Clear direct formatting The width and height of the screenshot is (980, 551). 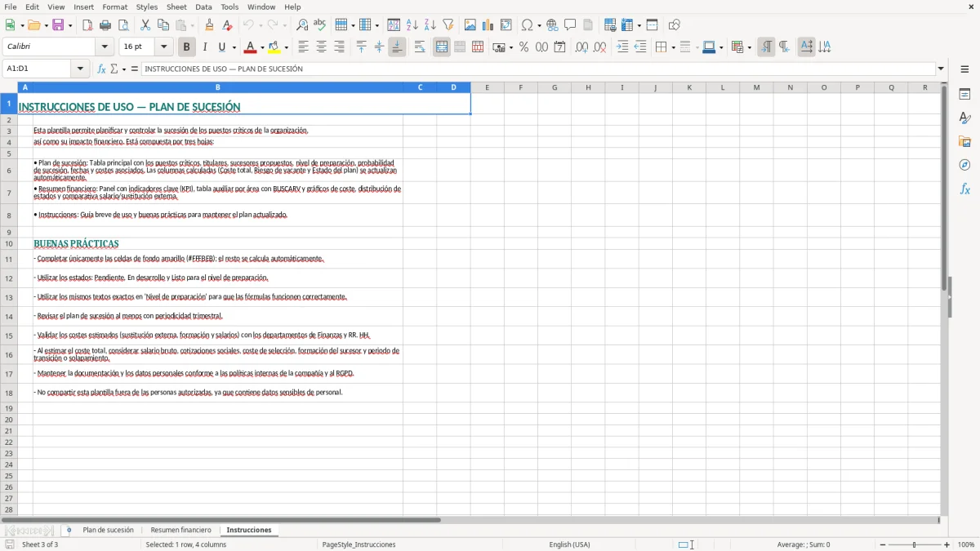[228, 25]
